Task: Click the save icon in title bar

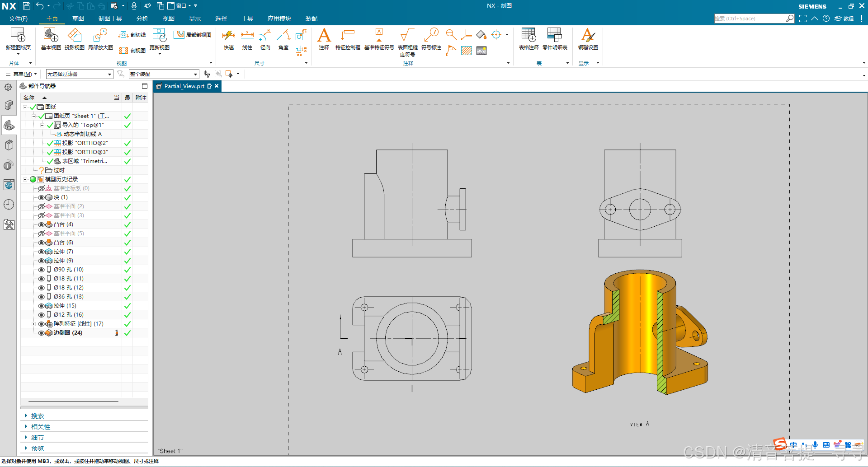Action: [x=27, y=6]
